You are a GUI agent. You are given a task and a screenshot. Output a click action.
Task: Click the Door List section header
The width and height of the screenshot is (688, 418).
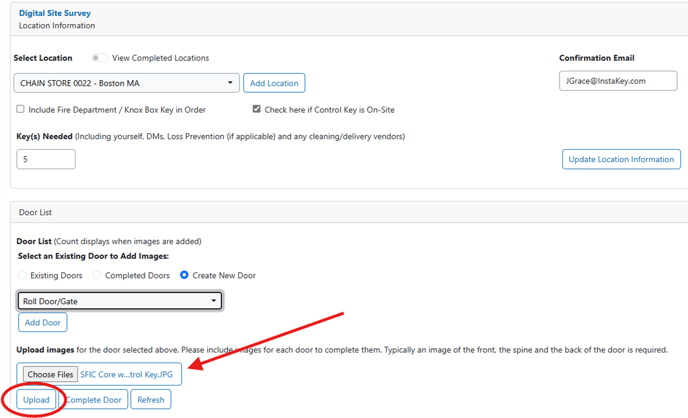pos(35,211)
